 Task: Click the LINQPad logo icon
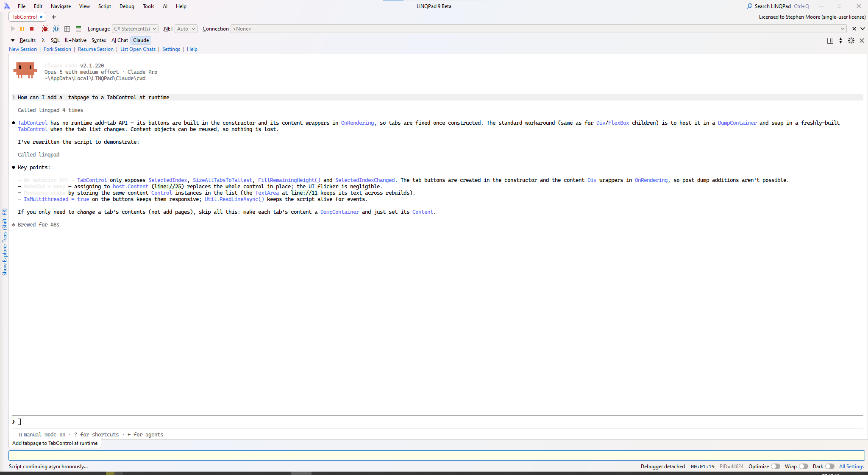[6, 6]
